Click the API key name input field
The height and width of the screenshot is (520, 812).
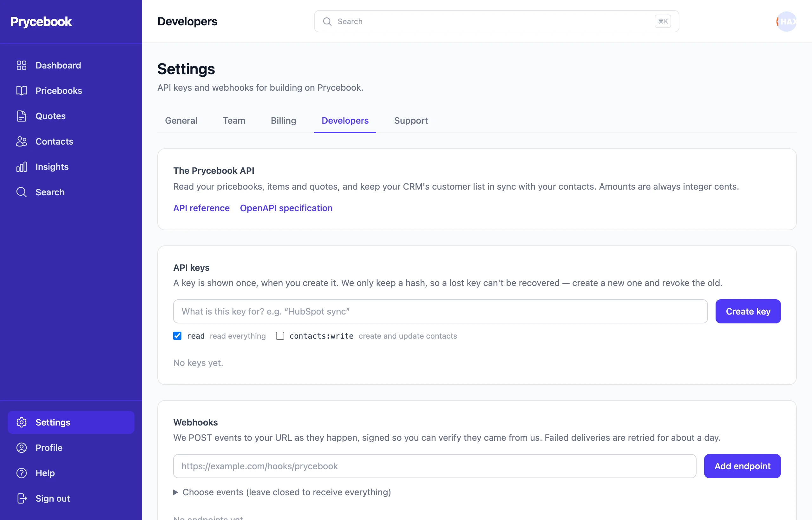pos(441,311)
